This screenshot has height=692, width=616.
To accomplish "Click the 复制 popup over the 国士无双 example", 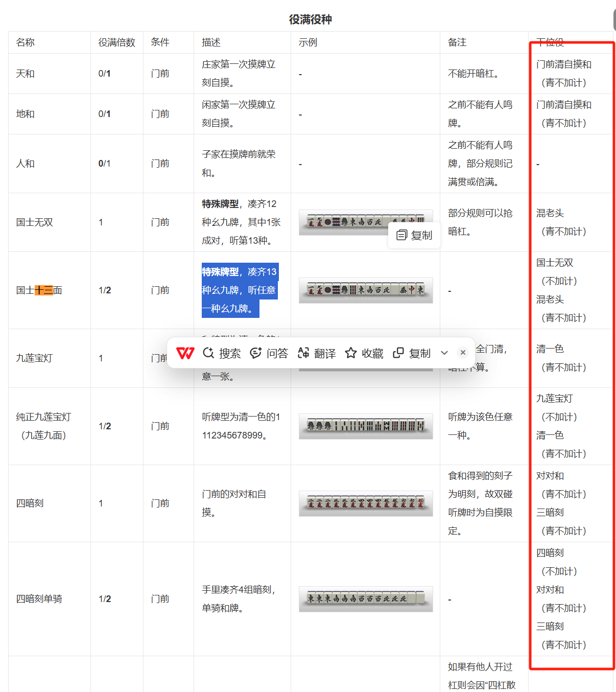I will point(415,235).
